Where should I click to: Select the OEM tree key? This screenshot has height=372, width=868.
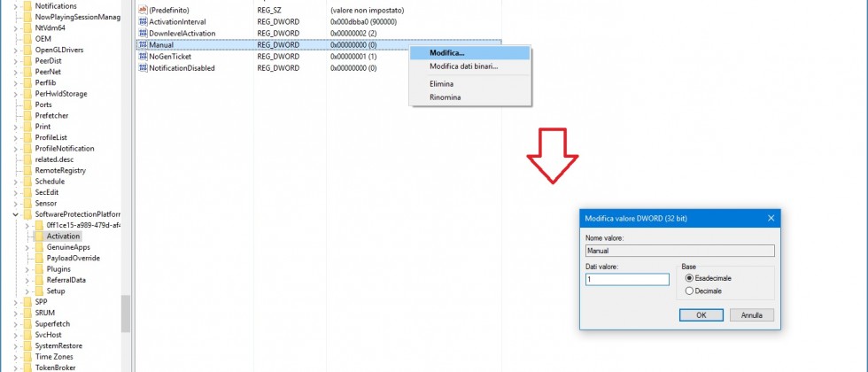pos(43,39)
